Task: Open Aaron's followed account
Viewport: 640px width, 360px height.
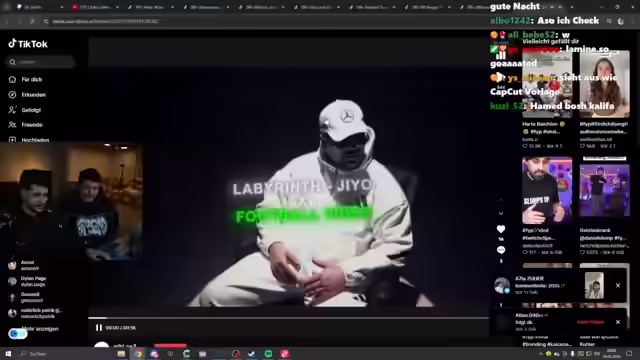Action: tap(24, 265)
